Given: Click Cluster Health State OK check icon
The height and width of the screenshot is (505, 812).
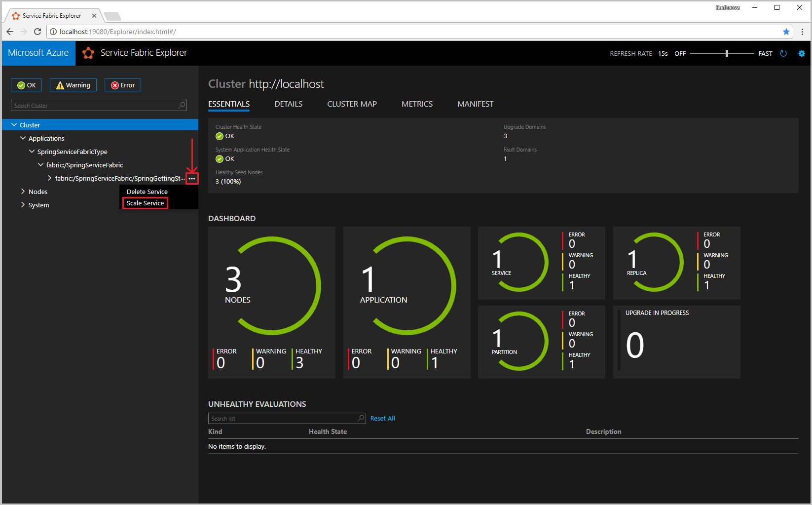Looking at the screenshot, I should (x=220, y=136).
